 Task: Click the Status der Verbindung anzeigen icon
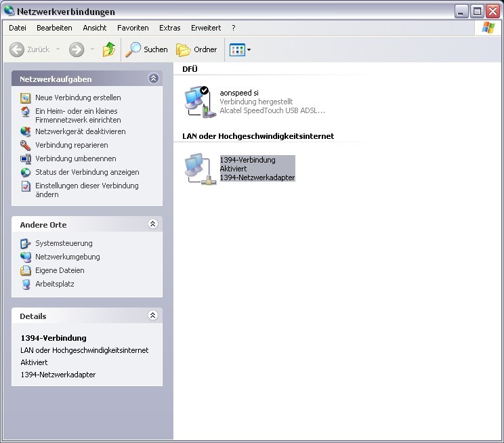(25, 172)
